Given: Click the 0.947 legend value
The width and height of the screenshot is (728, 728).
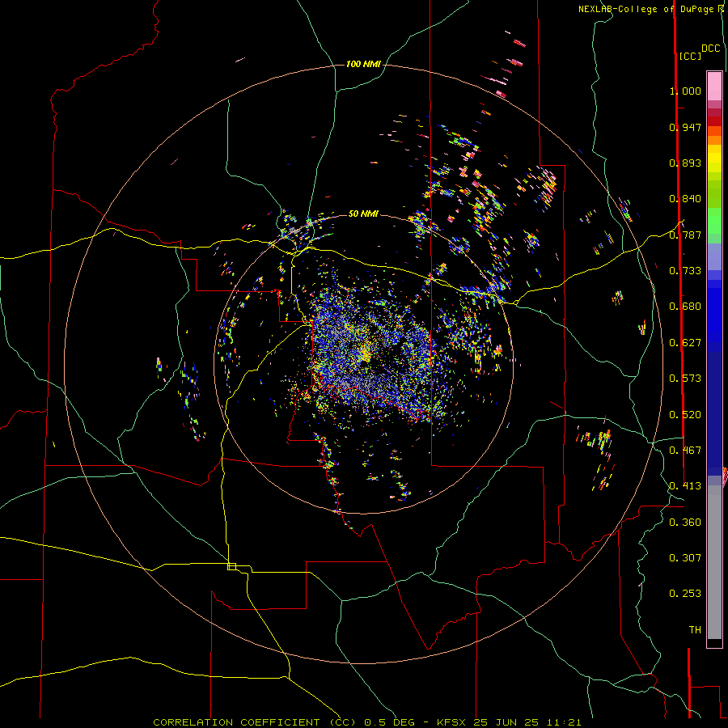Looking at the screenshot, I should 685,127.
